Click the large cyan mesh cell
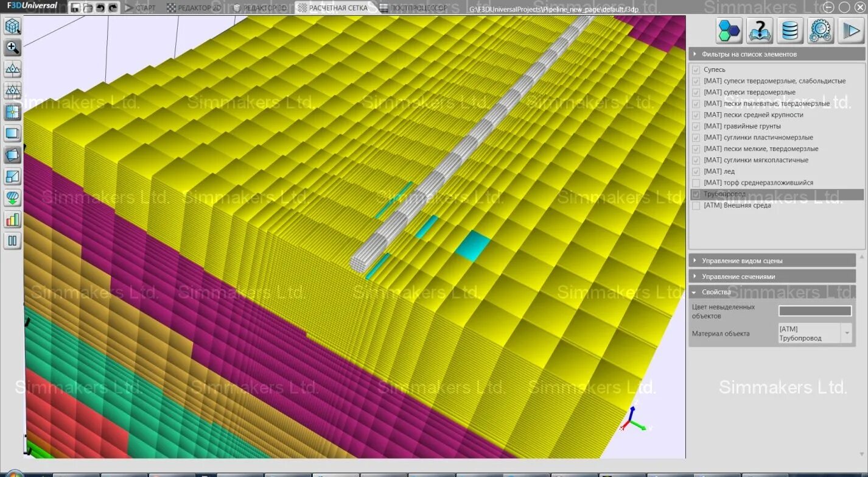The width and height of the screenshot is (868, 477). (x=472, y=246)
